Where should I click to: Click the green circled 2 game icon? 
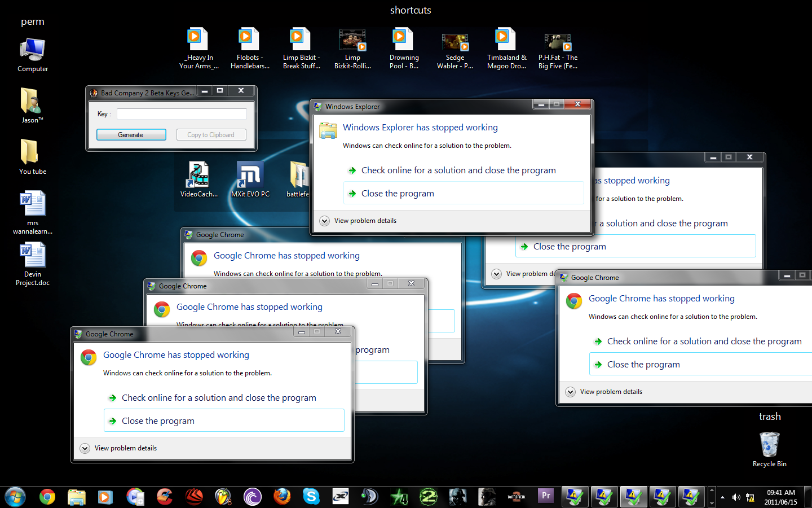(429, 497)
